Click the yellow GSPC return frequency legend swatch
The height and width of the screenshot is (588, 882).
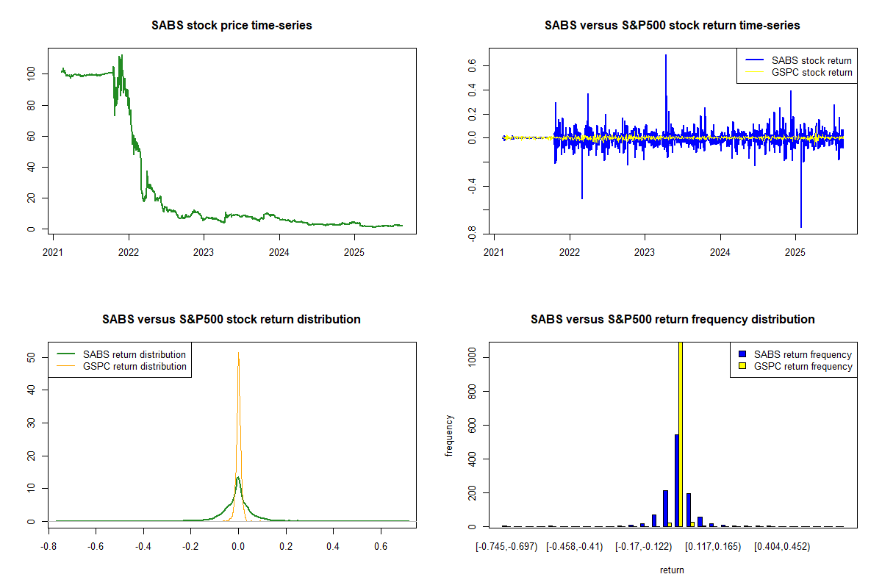(742, 366)
